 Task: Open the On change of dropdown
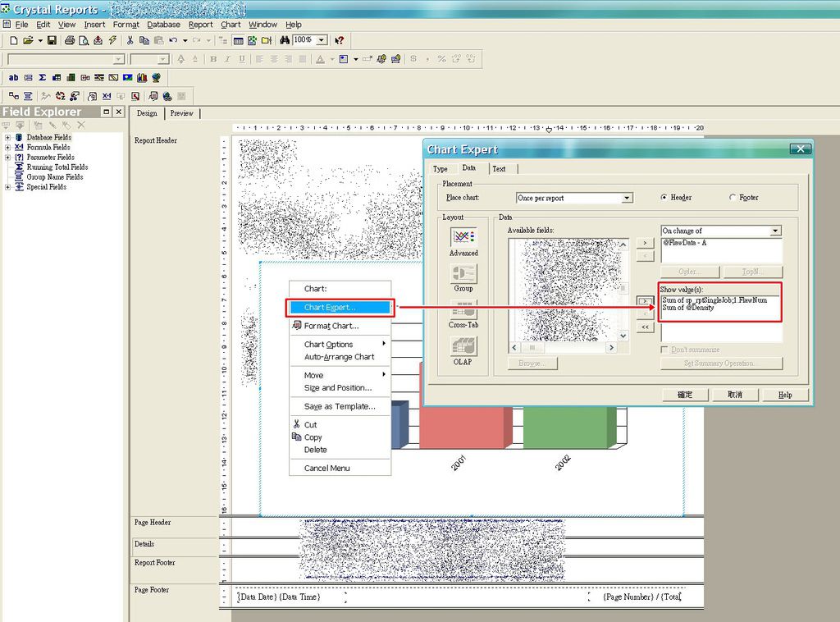click(775, 231)
